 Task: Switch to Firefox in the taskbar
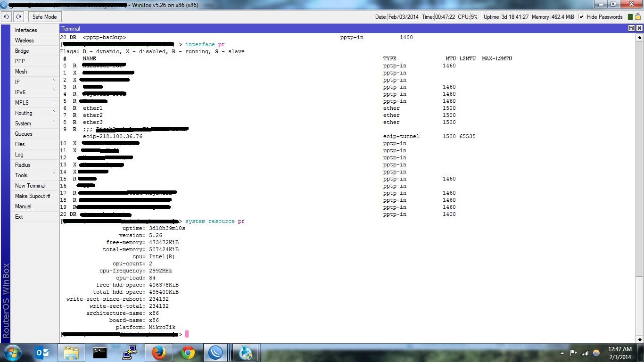click(x=158, y=353)
